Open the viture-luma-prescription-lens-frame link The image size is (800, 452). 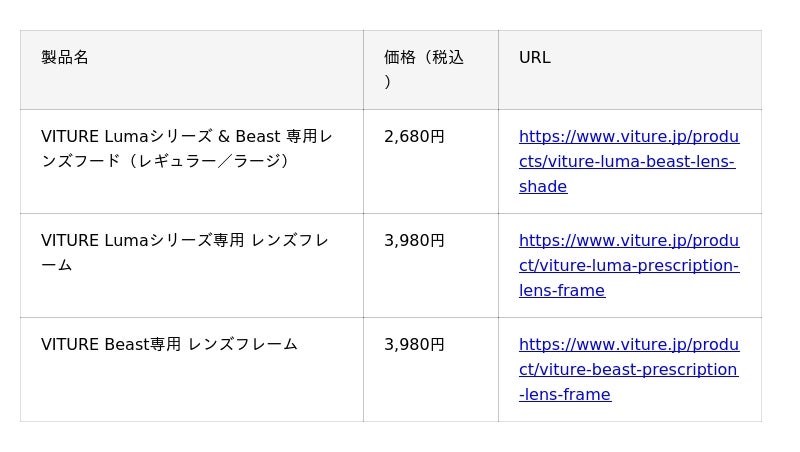click(628, 241)
